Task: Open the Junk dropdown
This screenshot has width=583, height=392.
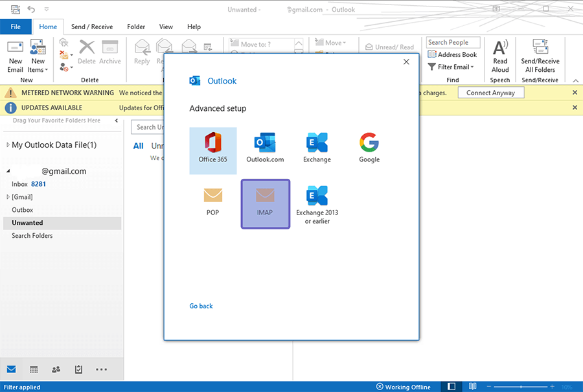Action: click(x=66, y=67)
